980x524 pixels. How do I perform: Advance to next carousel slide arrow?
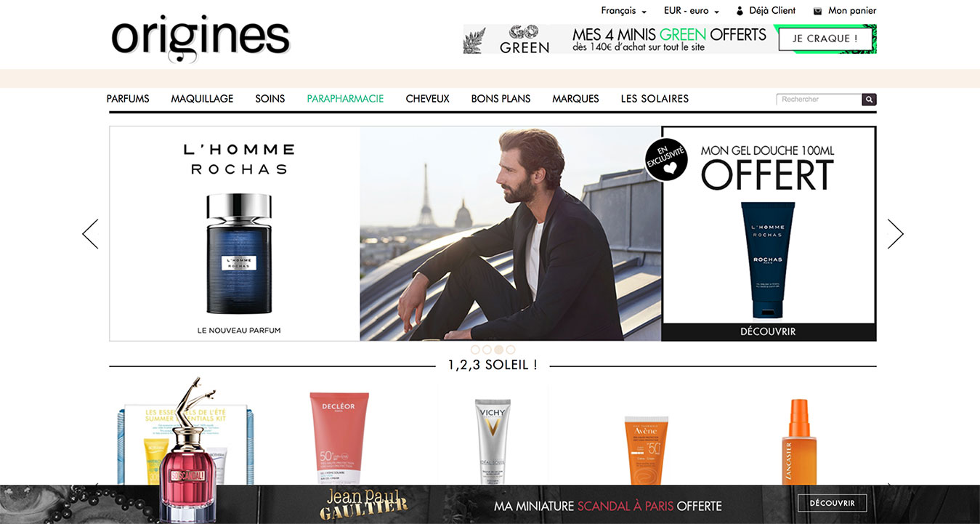coord(896,234)
